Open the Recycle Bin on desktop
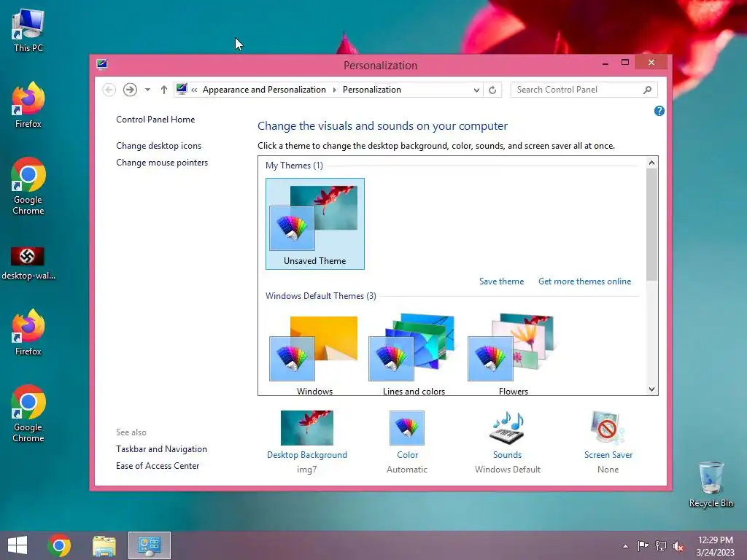747x560 pixels. (711, 484)
